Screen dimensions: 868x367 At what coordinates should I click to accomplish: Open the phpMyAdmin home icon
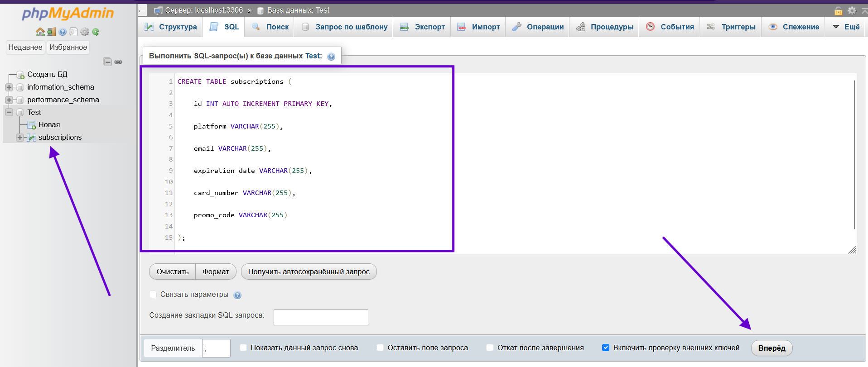coord(40,32)
